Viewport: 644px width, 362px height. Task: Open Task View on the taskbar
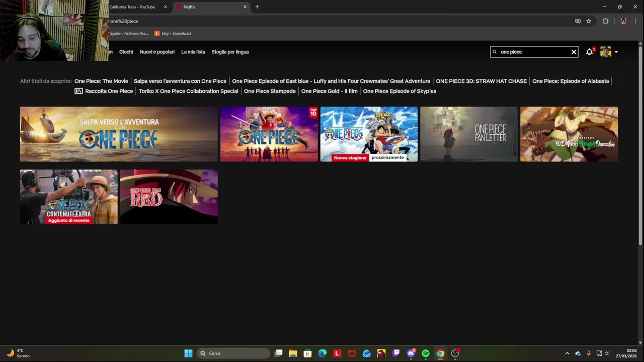(x=279, y=353)
